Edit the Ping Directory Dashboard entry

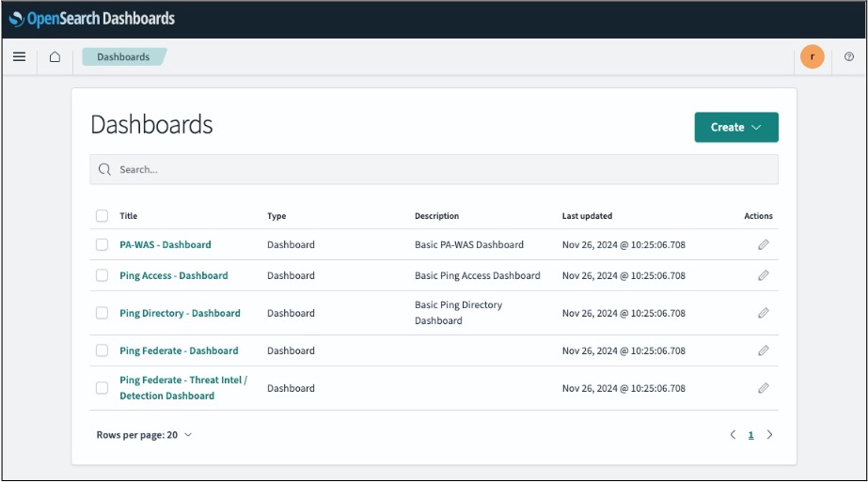coord(763,313)
